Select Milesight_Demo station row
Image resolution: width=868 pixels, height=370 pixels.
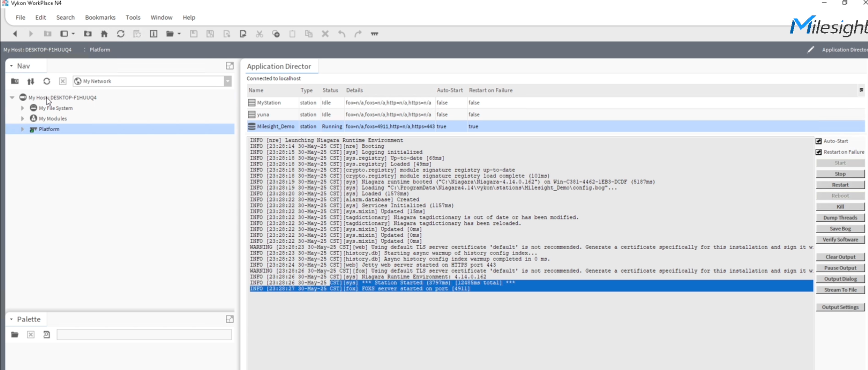pos(556,126)
